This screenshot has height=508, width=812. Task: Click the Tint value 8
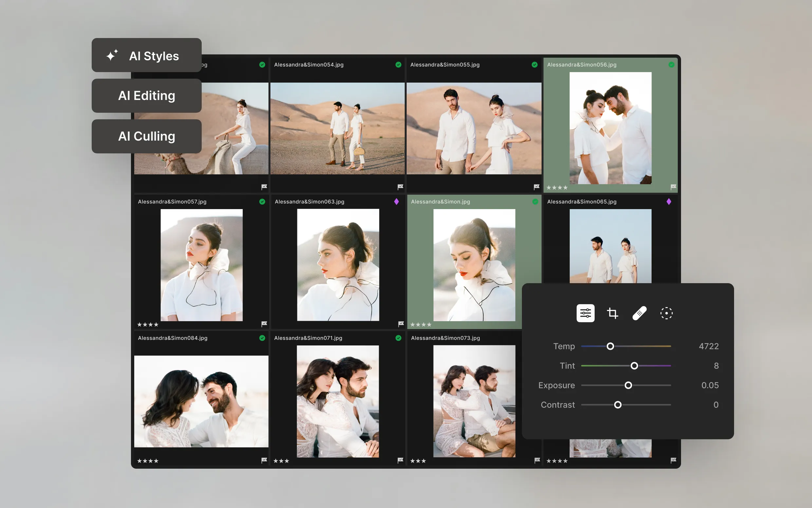coord(716,365)
